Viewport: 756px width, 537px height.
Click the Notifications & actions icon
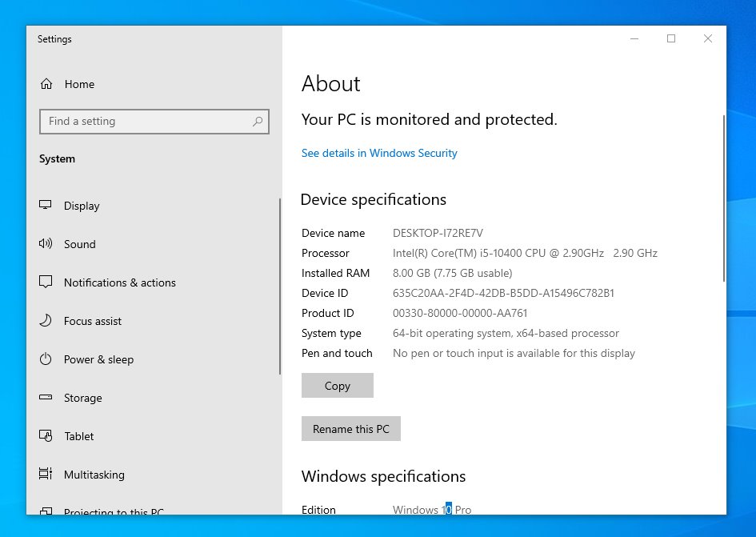[x=46, y=282]
